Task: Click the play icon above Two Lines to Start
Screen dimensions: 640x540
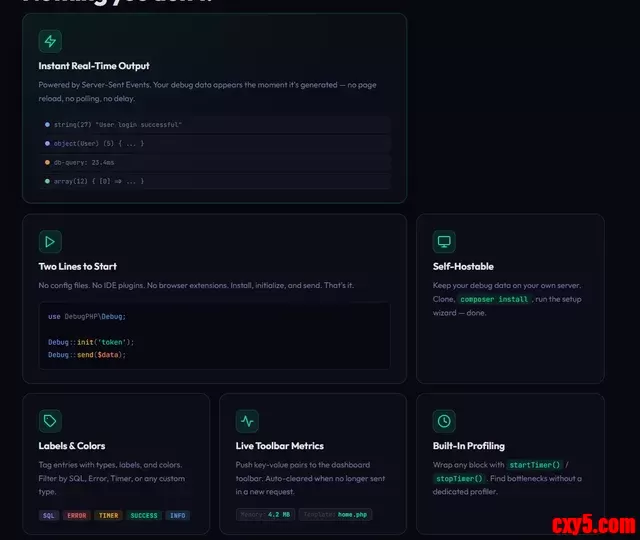Action: 50,241
